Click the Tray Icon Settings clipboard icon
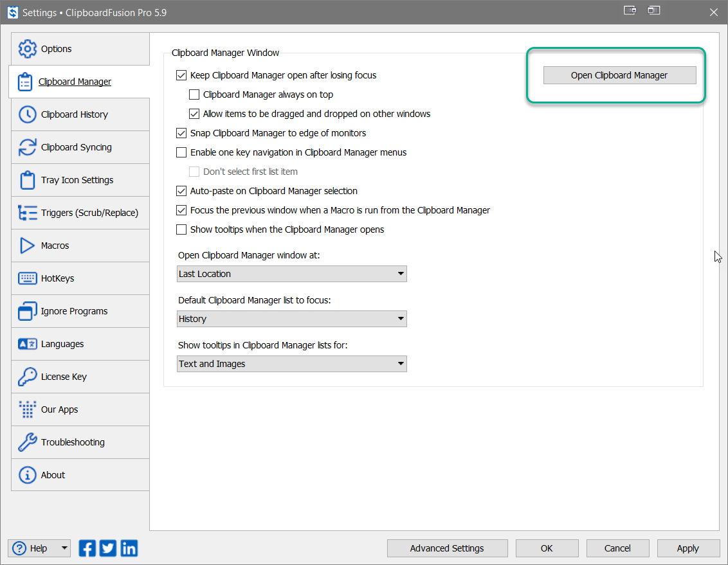 coord(27,180)
